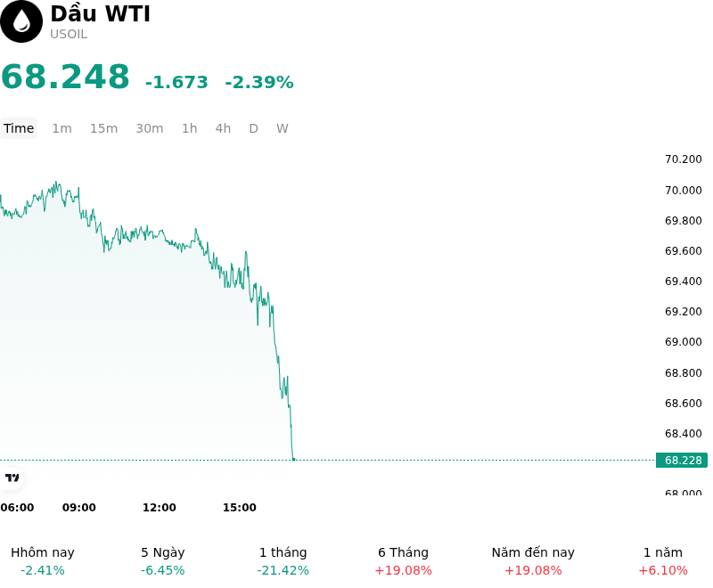This screenshot has width=713, height=588.
Task: Show the 1 năm performance range
Action: (x=663, y=561)
